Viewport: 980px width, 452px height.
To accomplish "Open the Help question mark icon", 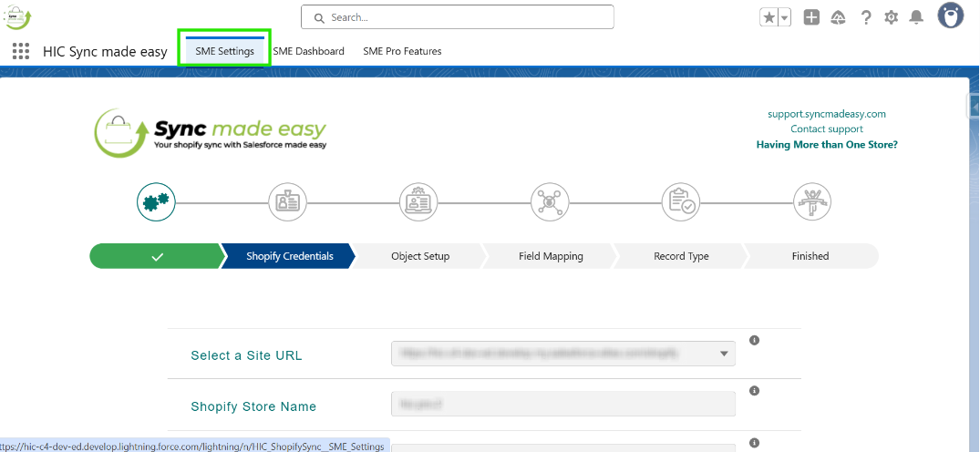I will point(866,17).
